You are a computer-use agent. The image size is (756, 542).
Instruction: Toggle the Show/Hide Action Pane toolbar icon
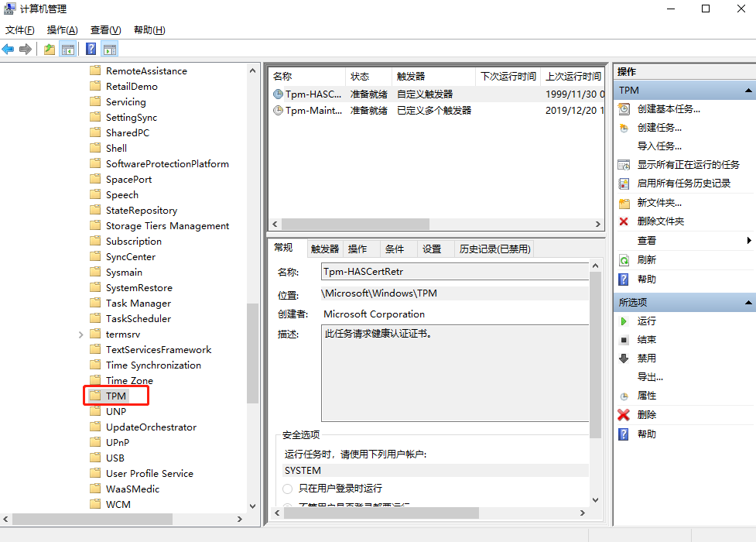click(110, 50)
